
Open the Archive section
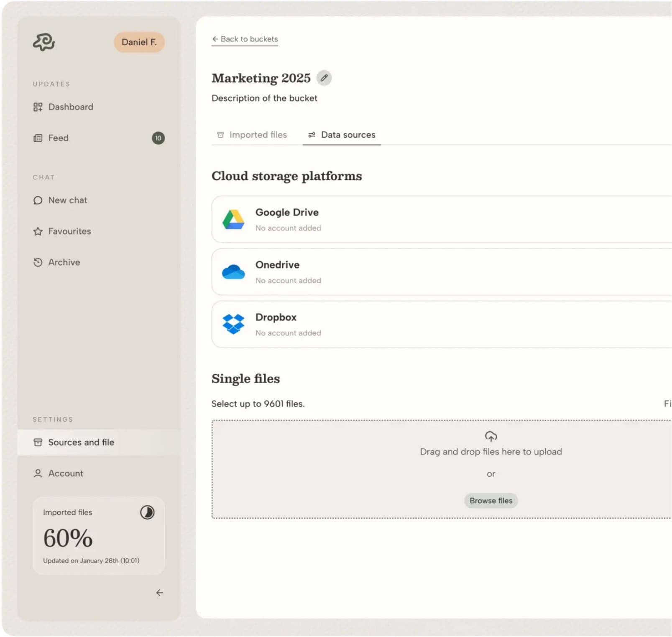[x=64, y=262]
